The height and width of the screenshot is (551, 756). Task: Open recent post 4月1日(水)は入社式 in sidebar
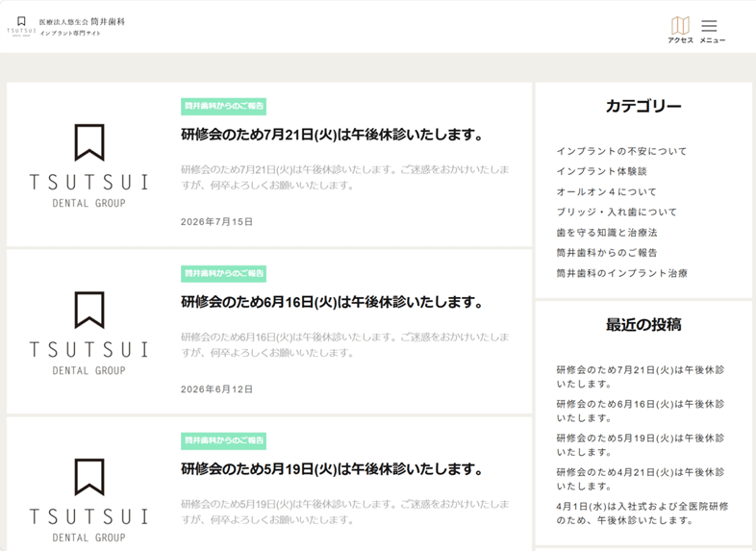pyautogui.click(x=643, y=513)
